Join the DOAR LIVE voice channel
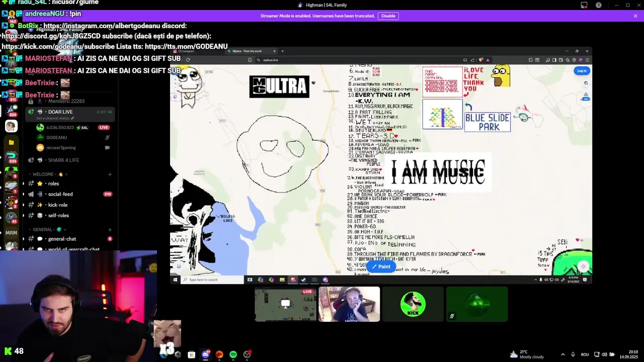This screenshot has height=362, width=644. [x=70, y=114]
